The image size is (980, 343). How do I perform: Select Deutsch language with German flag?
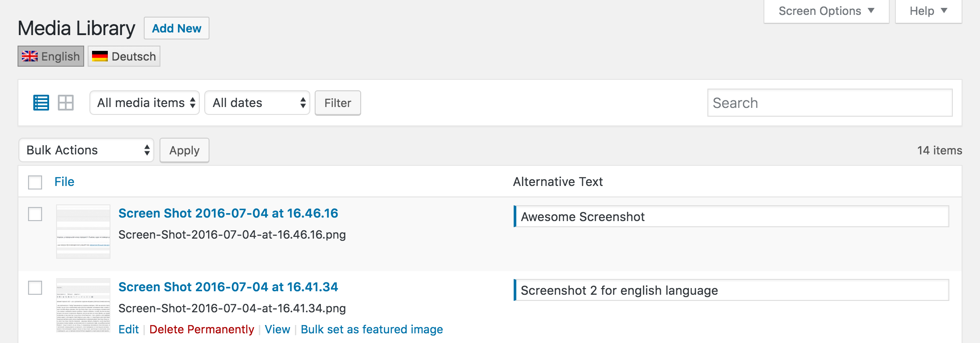(x=124, y=56)
